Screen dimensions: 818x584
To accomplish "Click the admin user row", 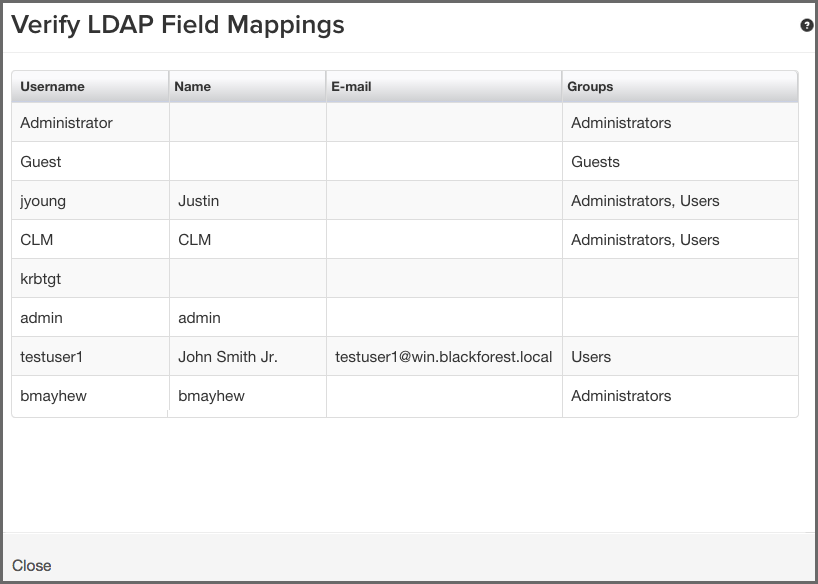I will click(39, 317).
